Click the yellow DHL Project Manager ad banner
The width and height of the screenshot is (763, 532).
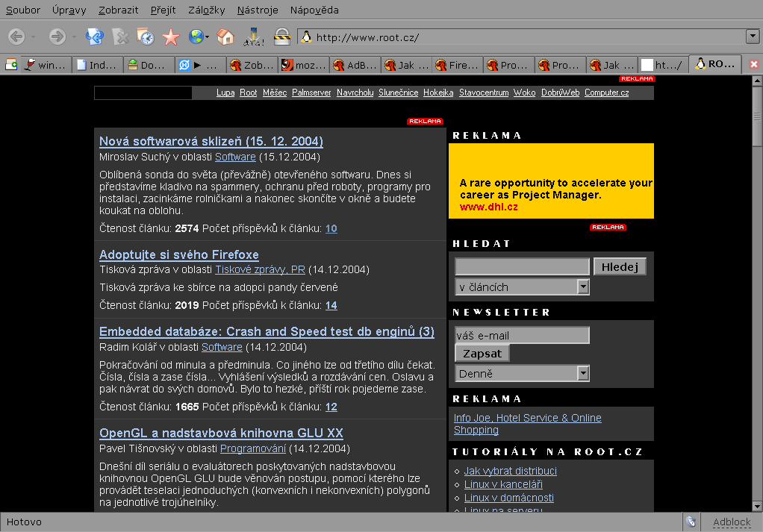[551, 181]
